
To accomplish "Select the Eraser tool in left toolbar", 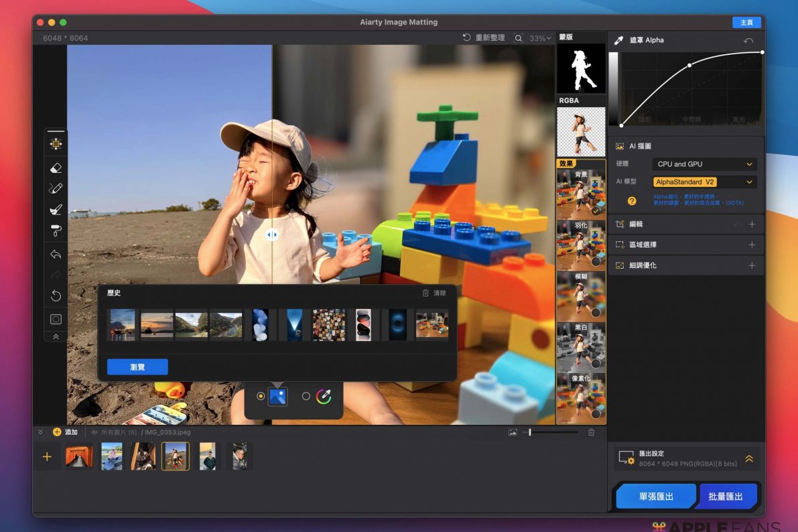I will 56,168.
